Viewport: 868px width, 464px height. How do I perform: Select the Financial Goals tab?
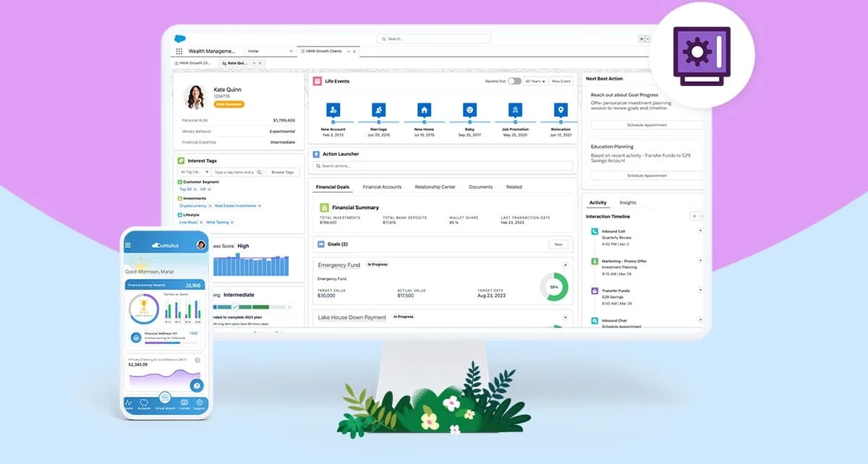[333, 187]
